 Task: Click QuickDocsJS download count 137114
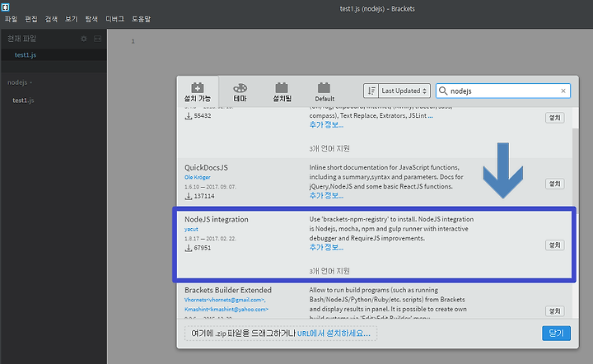pos(199,196)
